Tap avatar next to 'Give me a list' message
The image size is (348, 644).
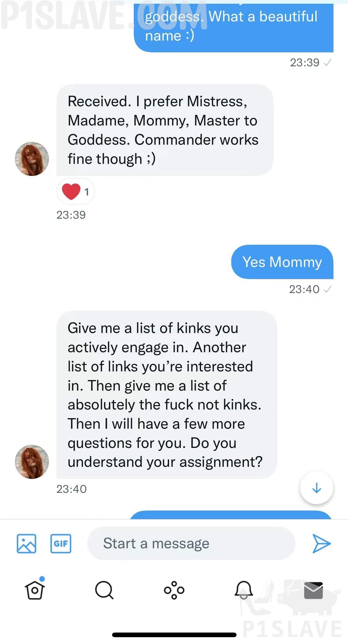click(32, 462)
